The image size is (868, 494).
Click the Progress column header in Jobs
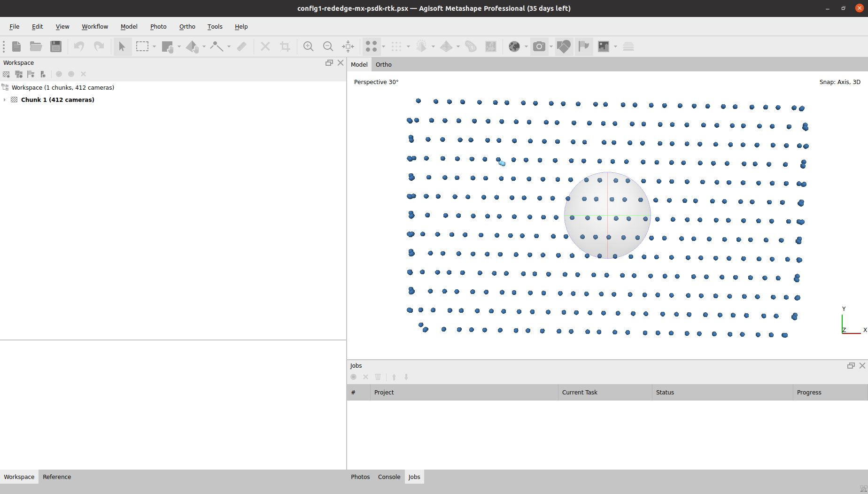tap(809, 392)
